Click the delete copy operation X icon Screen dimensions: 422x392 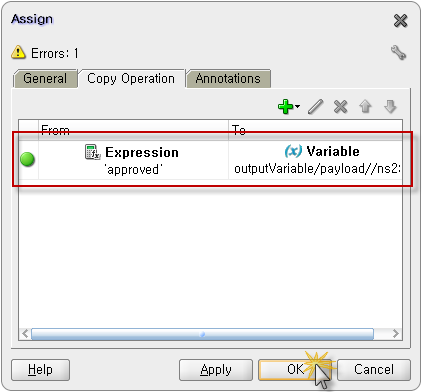click(340, 107)
